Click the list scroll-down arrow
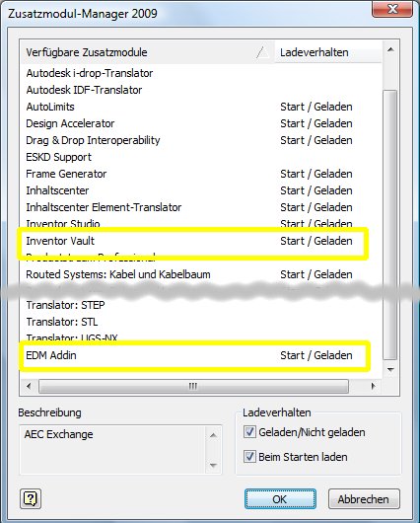420x523 pixels. point(390,370)
